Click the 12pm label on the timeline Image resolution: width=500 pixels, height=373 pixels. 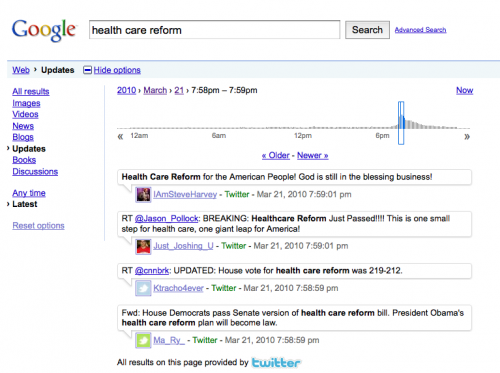tap(303, 136)
